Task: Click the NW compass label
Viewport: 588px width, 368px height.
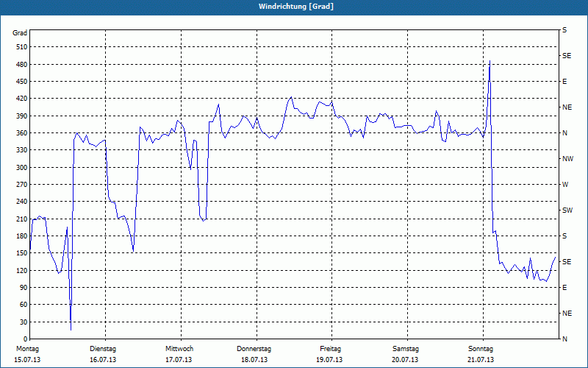Action: (567, 159)
